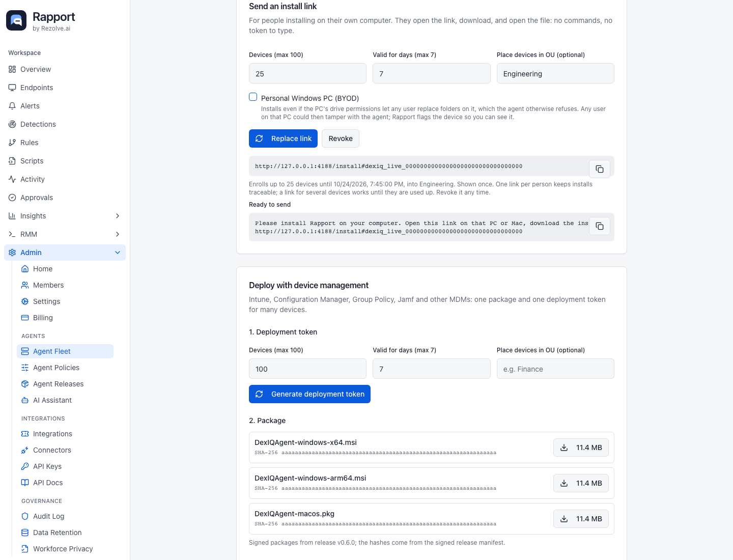This screenshot has height=560, width=733.
Task: Click the Scripts file icon
Action: coord(12,161)
